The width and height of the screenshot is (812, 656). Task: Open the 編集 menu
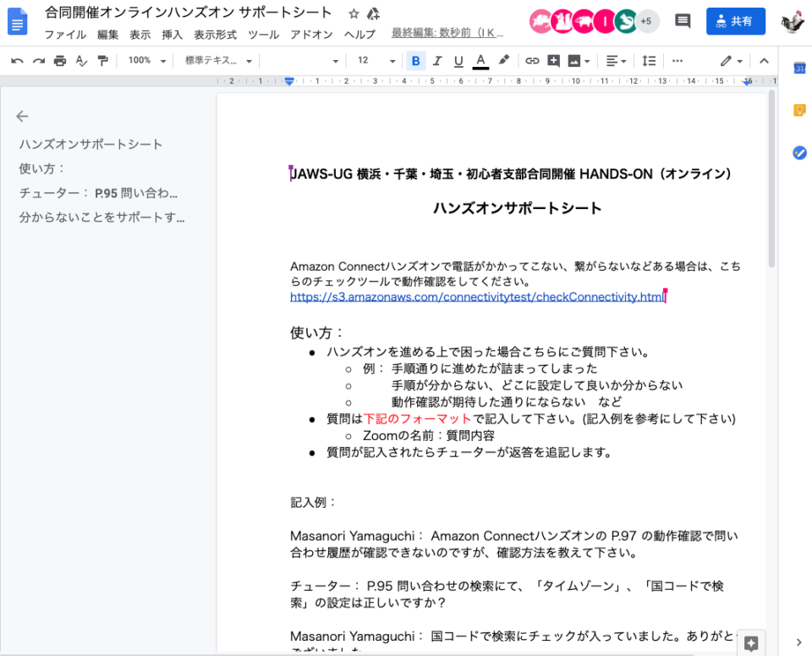click(x=107, y=35)
